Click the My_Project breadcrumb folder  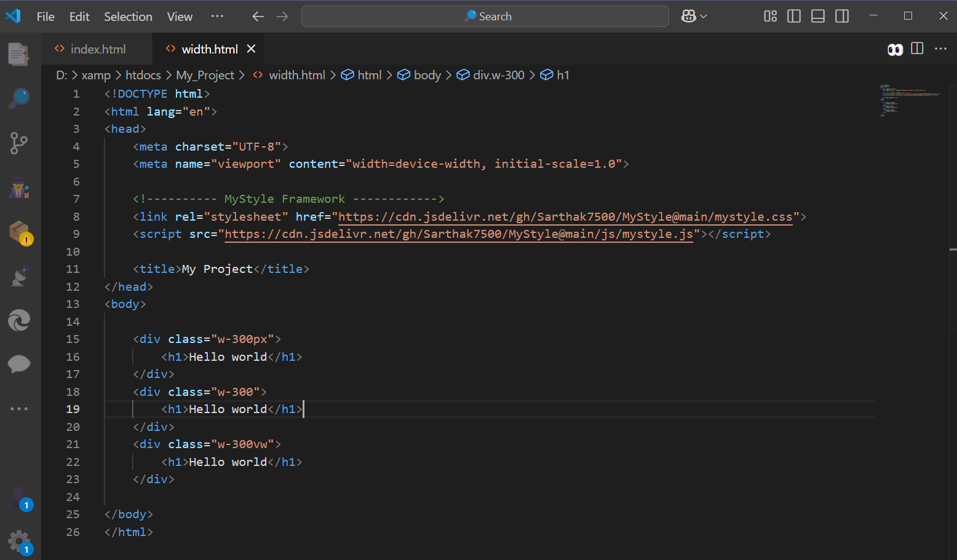click(205, 75)
